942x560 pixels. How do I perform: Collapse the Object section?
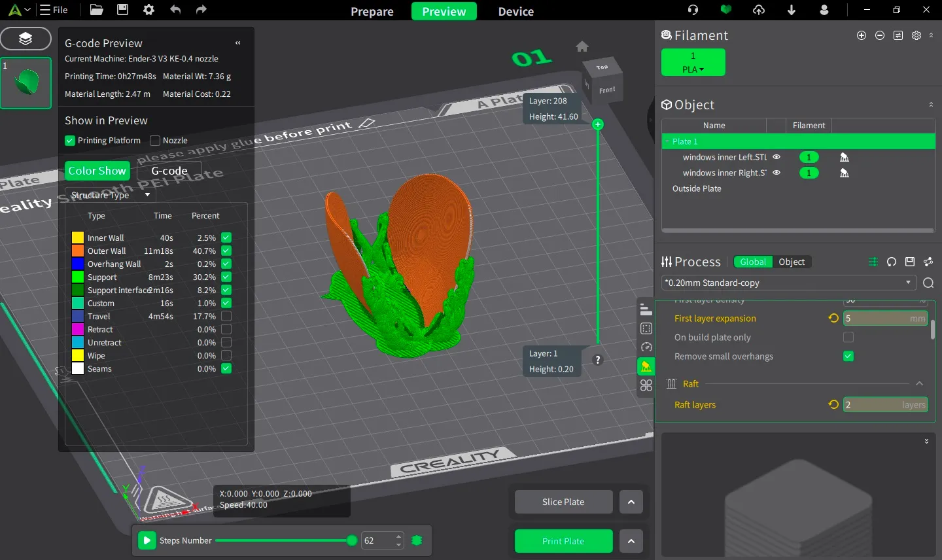pyautogui.click(x=931, y=105)
